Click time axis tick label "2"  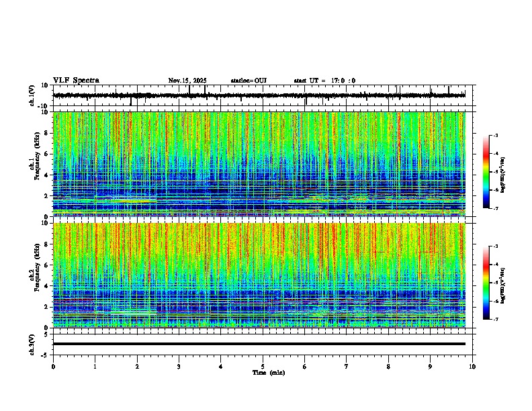click(x=137, y=367)
